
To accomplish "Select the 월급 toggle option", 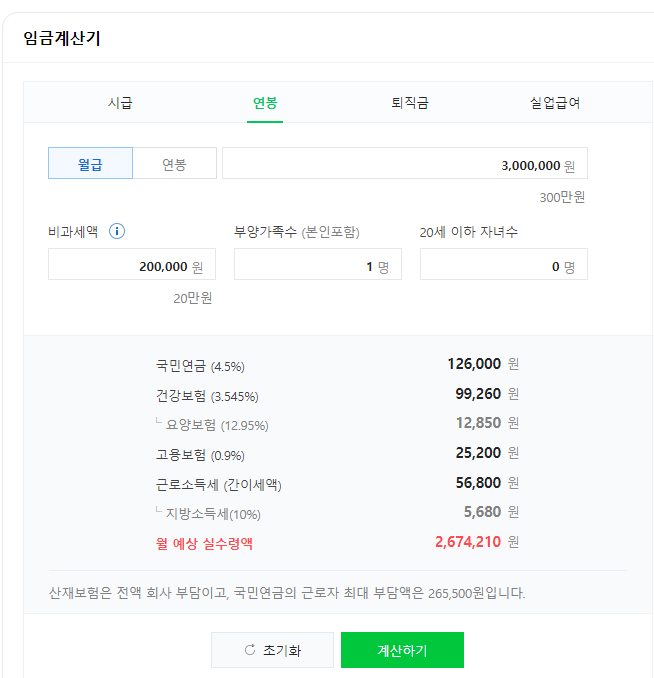I will (x=90, y=164).
